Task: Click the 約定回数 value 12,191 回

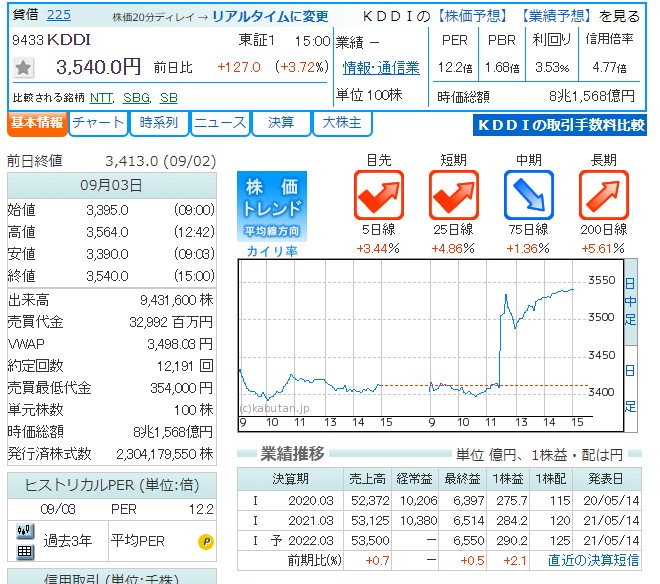Action: [185, 366]
